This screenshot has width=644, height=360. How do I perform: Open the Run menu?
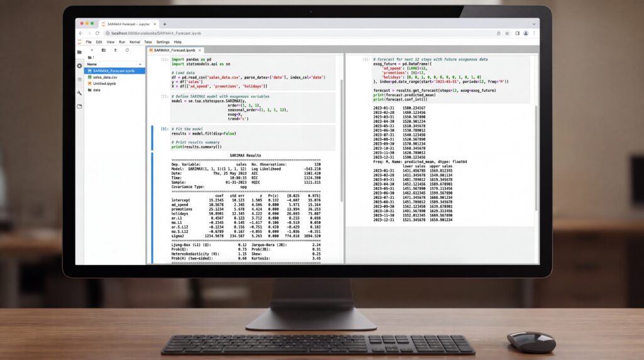coord(122,42)
